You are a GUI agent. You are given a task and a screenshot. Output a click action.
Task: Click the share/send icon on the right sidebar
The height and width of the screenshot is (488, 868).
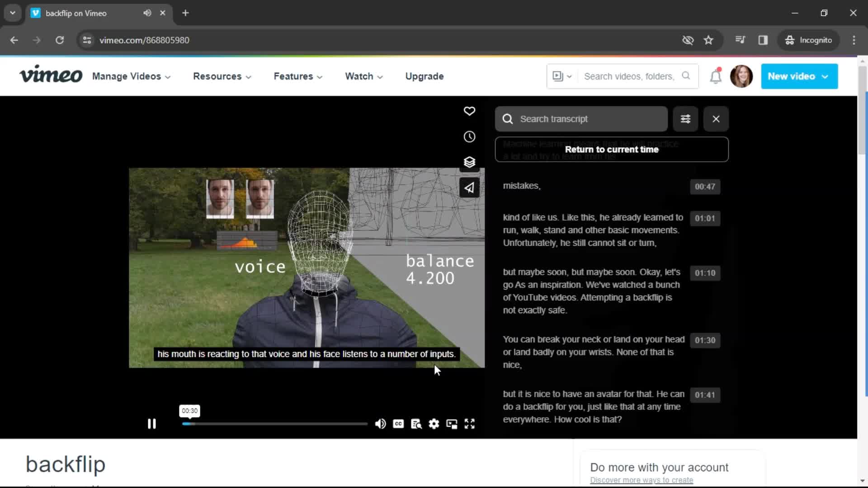pyautogui.click(x=470, y=188)
